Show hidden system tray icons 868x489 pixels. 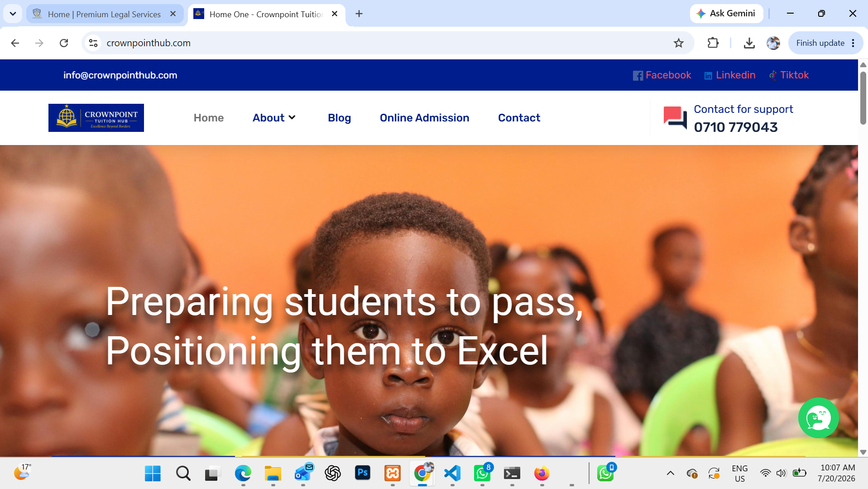pos(671,474)
